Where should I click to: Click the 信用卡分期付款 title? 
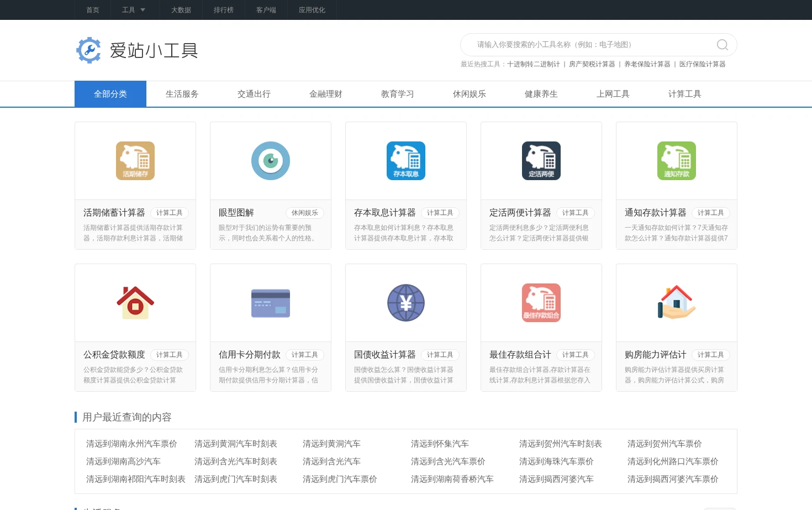point(250,355)
